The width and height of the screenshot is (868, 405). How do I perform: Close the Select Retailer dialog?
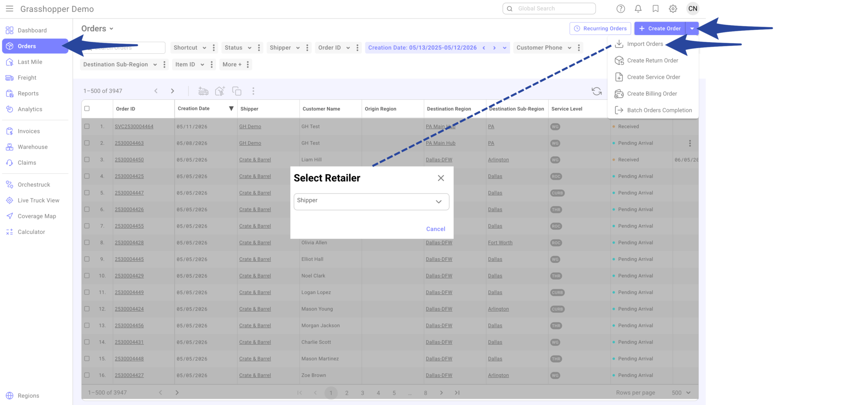(441, 178)
